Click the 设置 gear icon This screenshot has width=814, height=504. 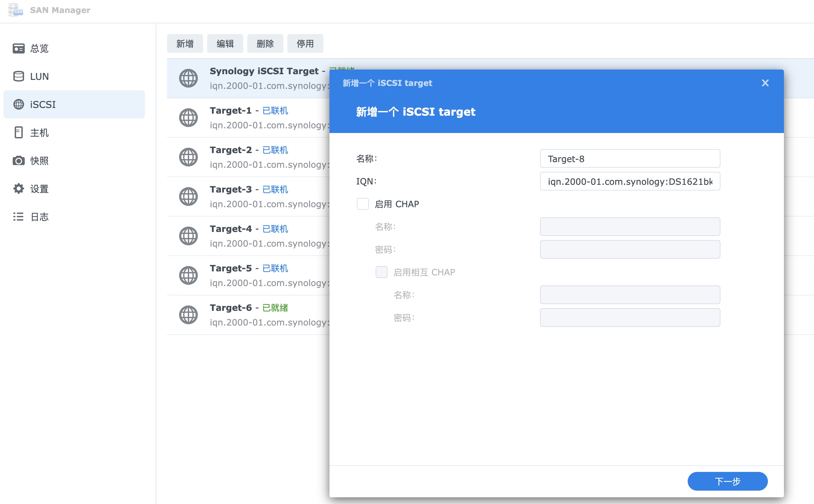(19, 189)
